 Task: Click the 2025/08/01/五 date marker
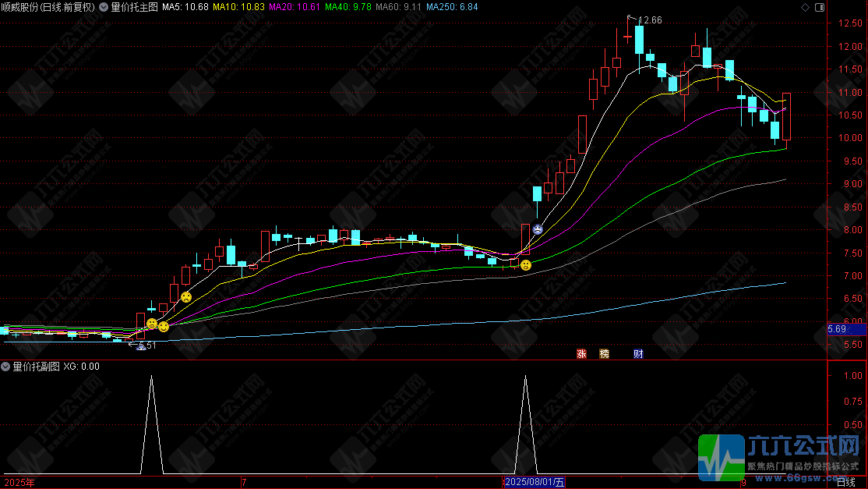pyautogui.click(x=535, y=482)
